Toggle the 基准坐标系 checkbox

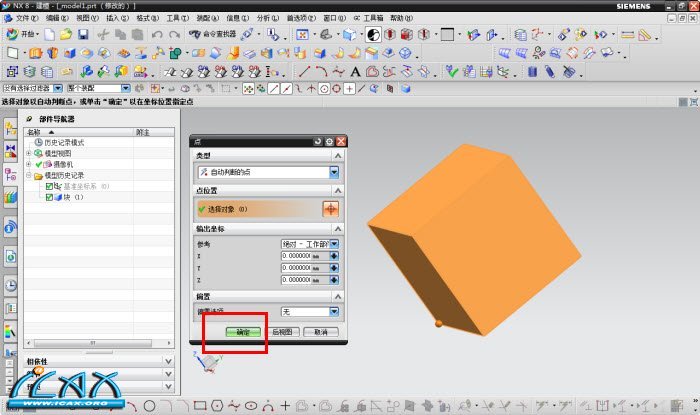tap(49, 186)
